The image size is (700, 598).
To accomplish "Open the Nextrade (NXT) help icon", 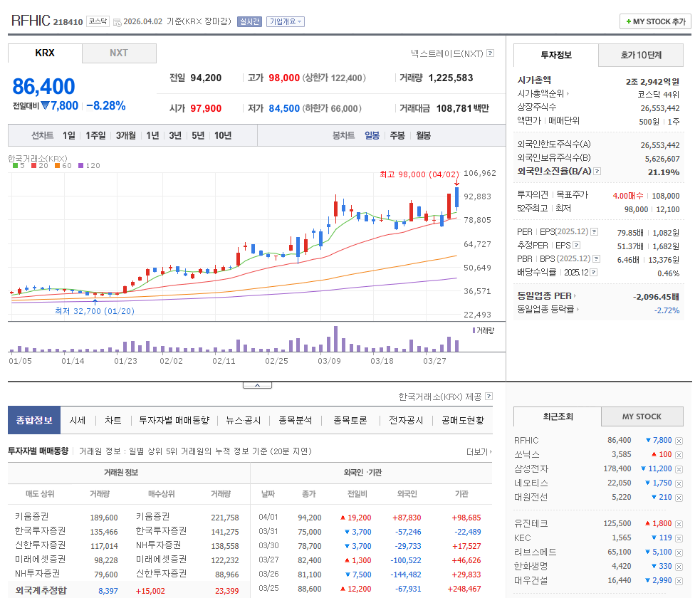I will 490,53.
